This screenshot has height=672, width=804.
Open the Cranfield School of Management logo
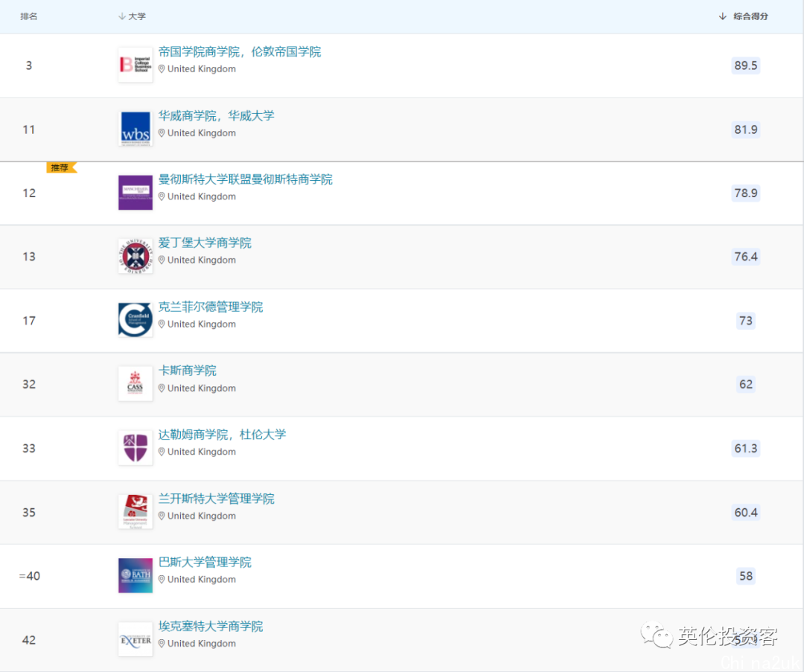pyautogui.click(x=135, y=320)
